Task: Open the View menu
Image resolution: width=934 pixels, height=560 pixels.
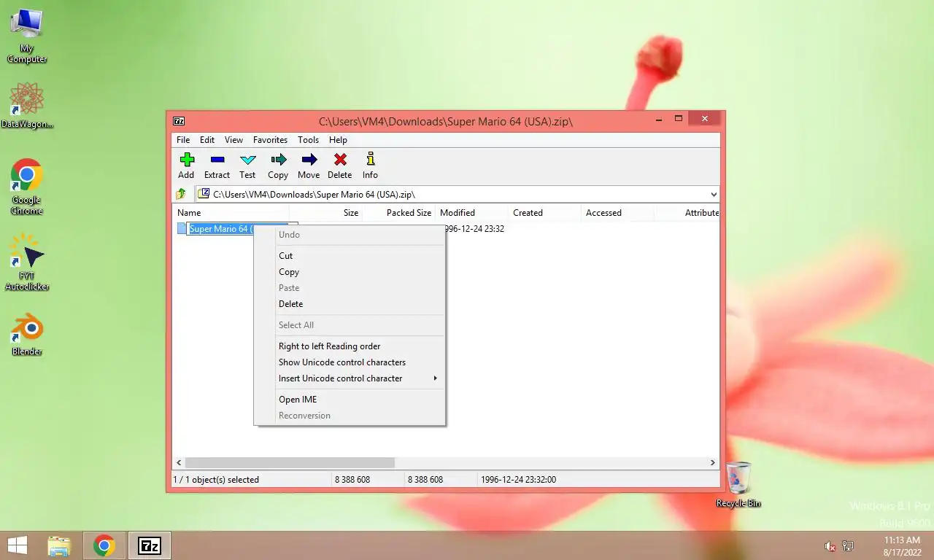Action: tap(233, 140)
